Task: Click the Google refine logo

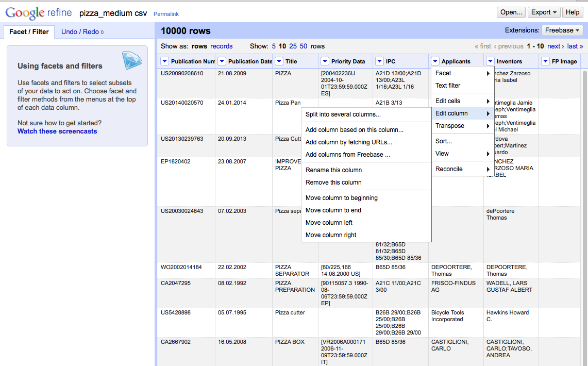Action: (x=39, y=13)
